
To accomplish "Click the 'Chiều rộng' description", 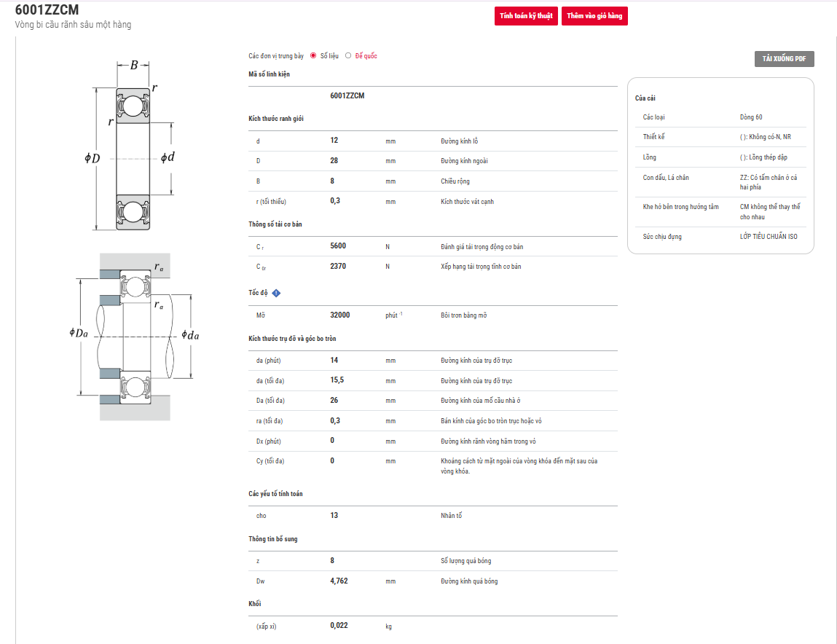I will pos(455,181).
